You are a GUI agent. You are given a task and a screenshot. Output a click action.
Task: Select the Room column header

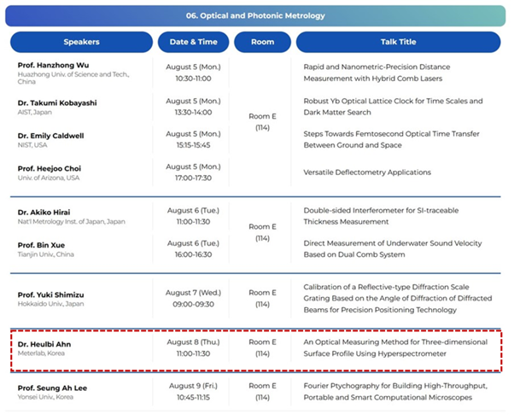coord(262,42)
